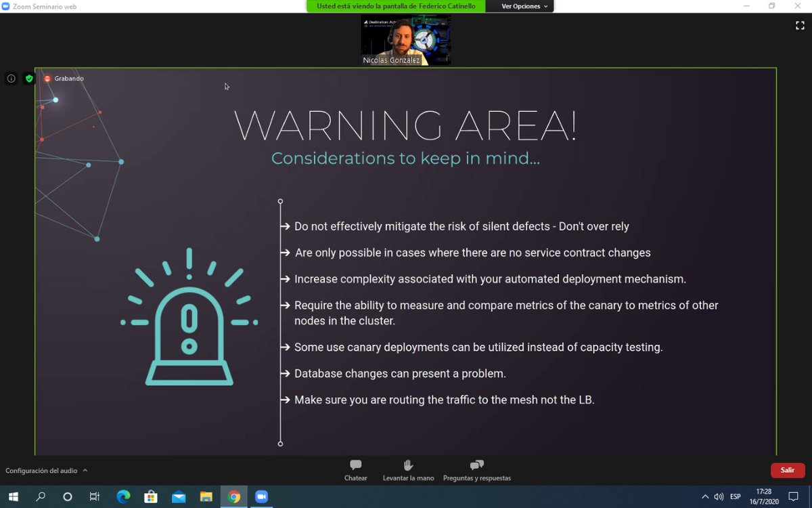812x508 pixels.
Task: Open Cortana from the taskbar
Action: point(68,496)
